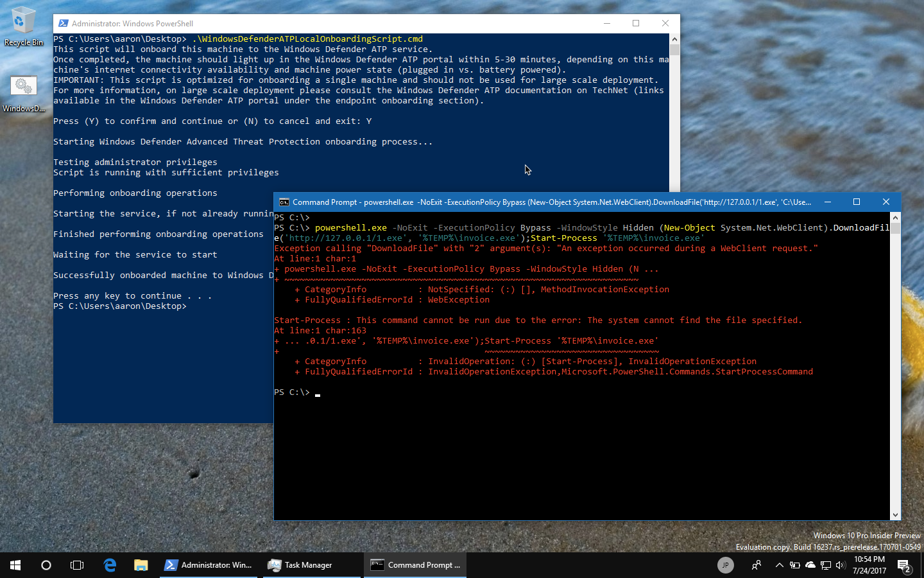Click 'Successfully onboarded machine to Windows' line
The height and width of the screenshot is (578, 924).
(164, 276)
